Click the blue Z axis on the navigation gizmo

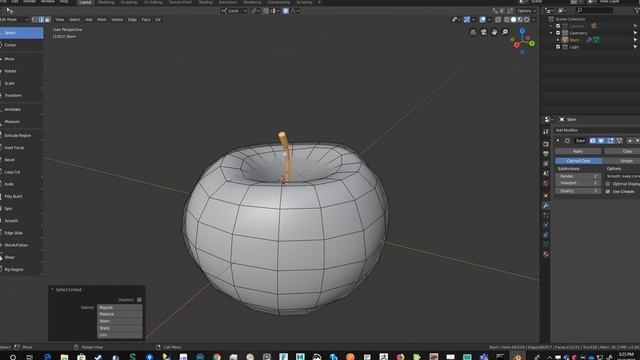(x=522, y=31)
